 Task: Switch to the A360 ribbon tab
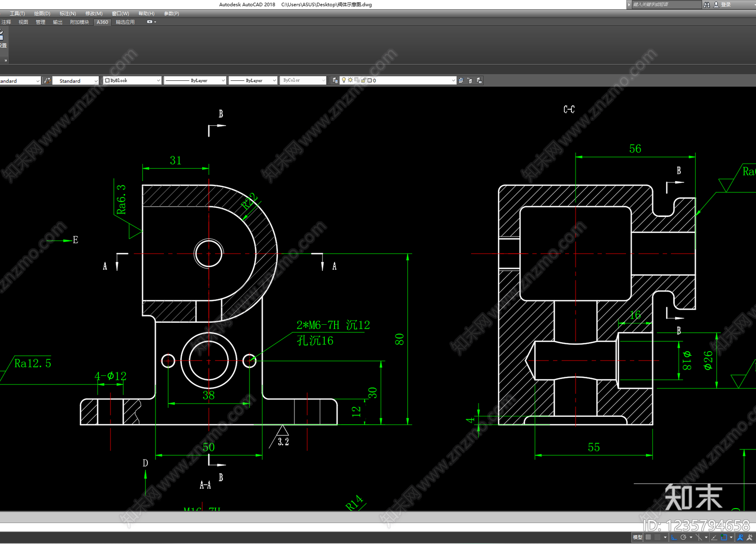click(x=103, y=22)
